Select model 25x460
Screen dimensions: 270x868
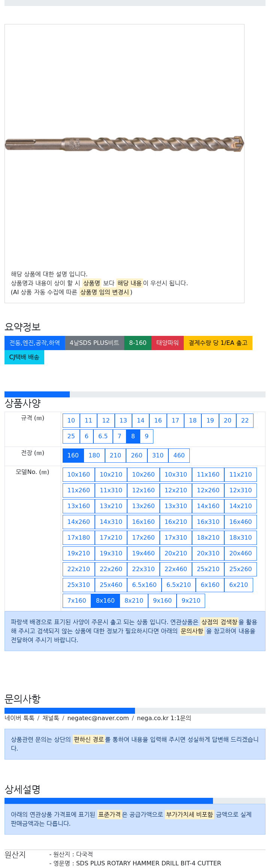111,585
